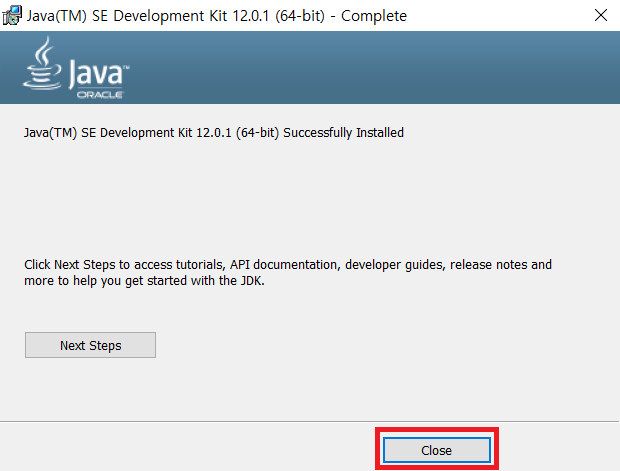Open Next Steps for JDK tutorials
Image resolution: width=620 pixels, height=471 pixels.
tap(90, 345)
